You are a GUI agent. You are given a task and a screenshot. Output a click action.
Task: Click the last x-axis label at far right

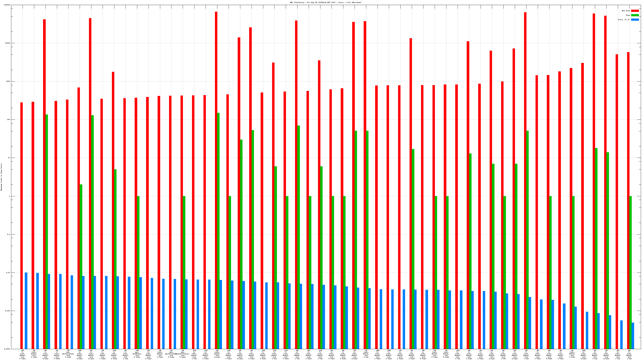[629, 355]
